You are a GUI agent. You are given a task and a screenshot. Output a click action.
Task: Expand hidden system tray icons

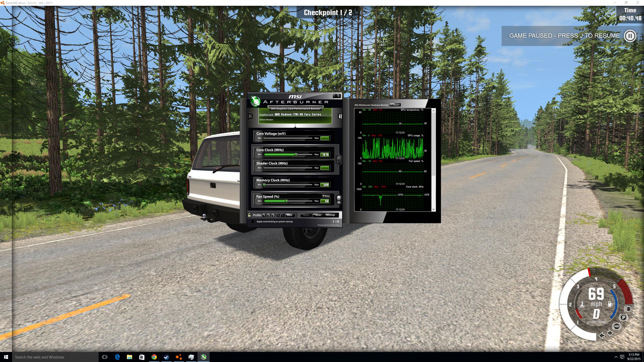point(616,357)
